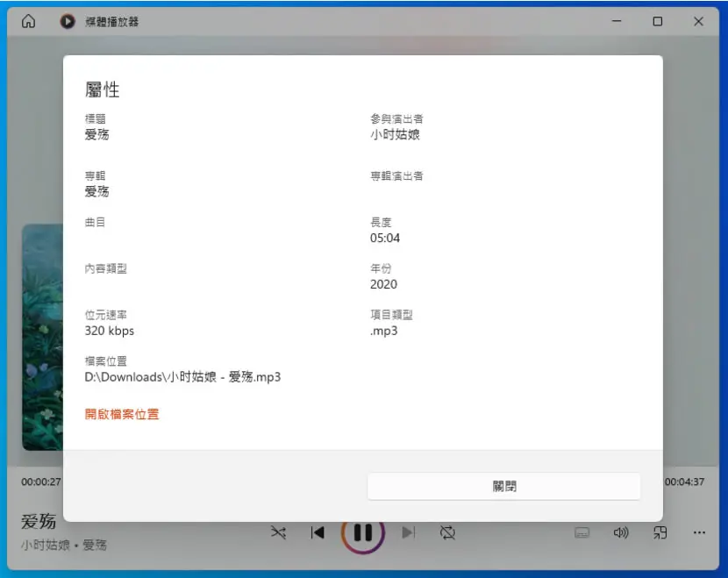Close properties dialog with 關閉 button

(x=503, y=486)
